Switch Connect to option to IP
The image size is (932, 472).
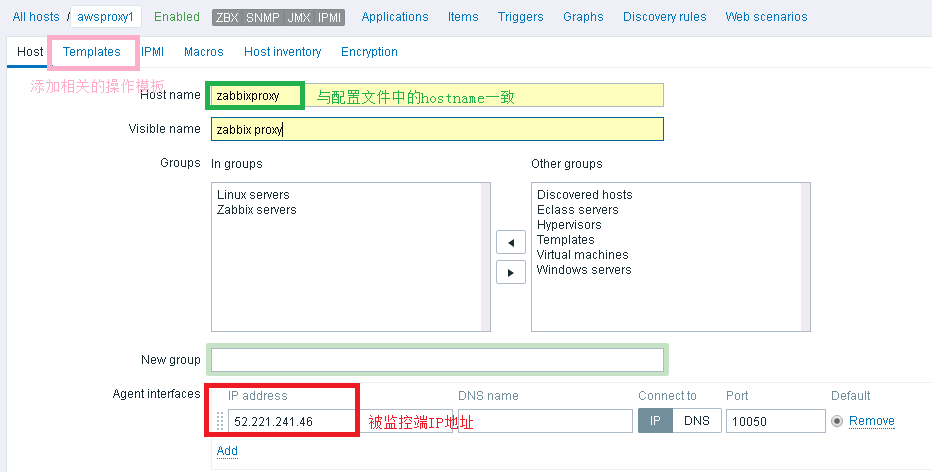(x=655, y=421)
